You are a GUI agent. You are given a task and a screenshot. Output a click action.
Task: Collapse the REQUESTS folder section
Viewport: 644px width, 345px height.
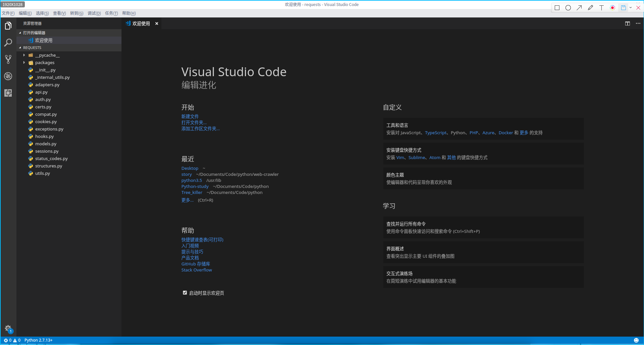pos(69,48)
